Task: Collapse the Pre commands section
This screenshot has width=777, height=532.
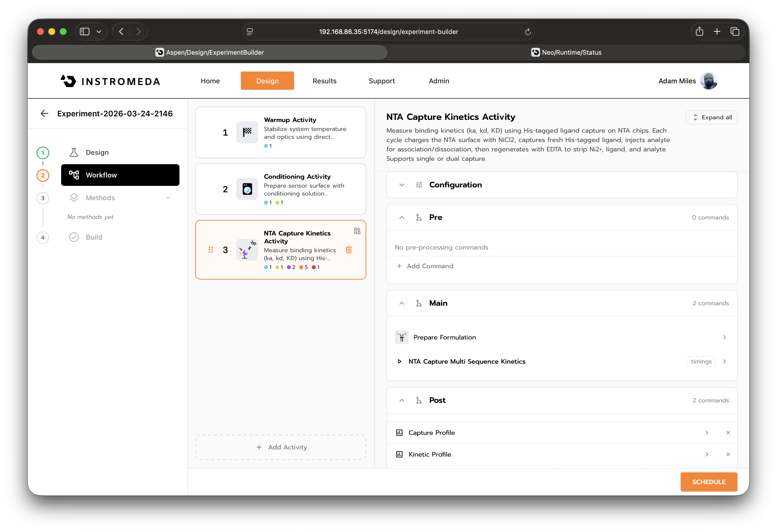Action: pyautogui.click(x=402, y=217)
